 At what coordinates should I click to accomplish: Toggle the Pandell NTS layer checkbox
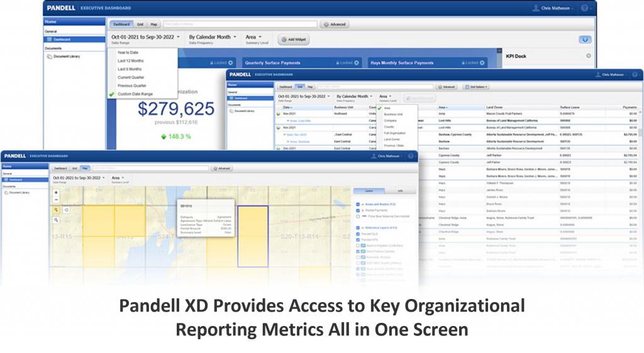point(358,239)
